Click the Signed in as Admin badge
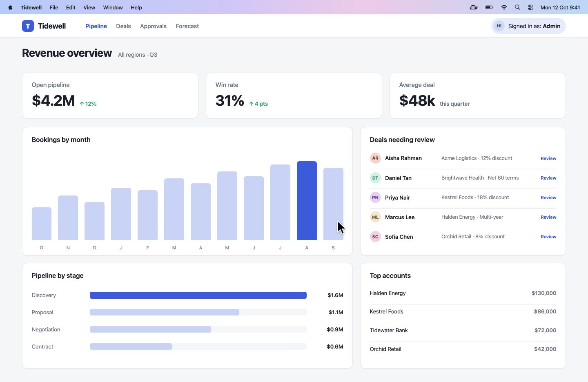 point(528,26)
